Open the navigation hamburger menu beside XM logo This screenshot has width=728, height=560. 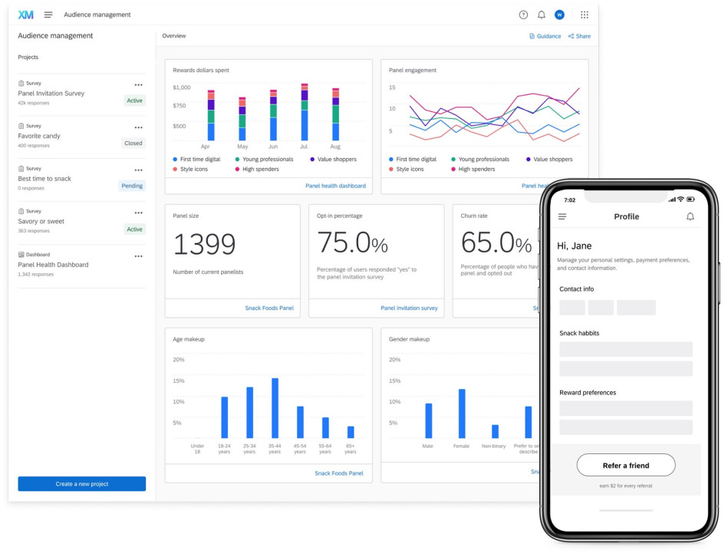tap(47, 14)
